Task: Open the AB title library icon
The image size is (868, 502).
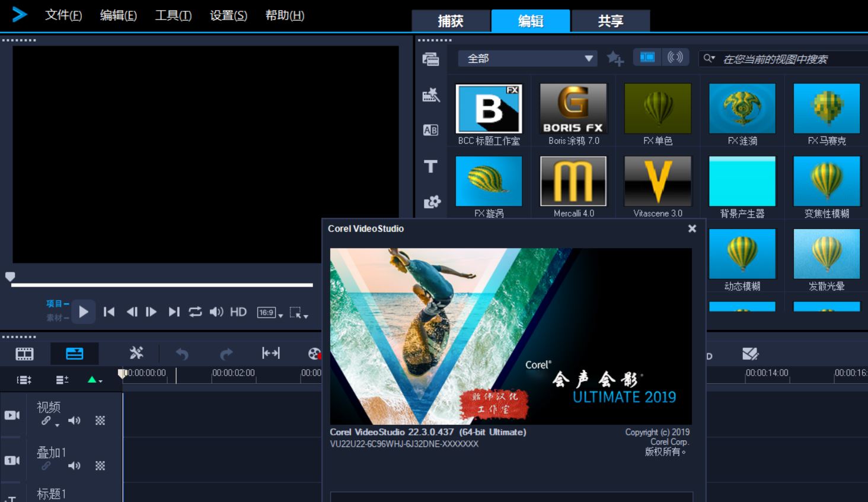Action: [x=430, y=130]
